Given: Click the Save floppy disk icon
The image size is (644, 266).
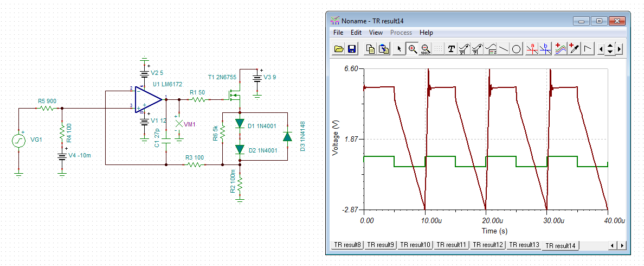Looking at the screenshot, I should pos(352,49).
